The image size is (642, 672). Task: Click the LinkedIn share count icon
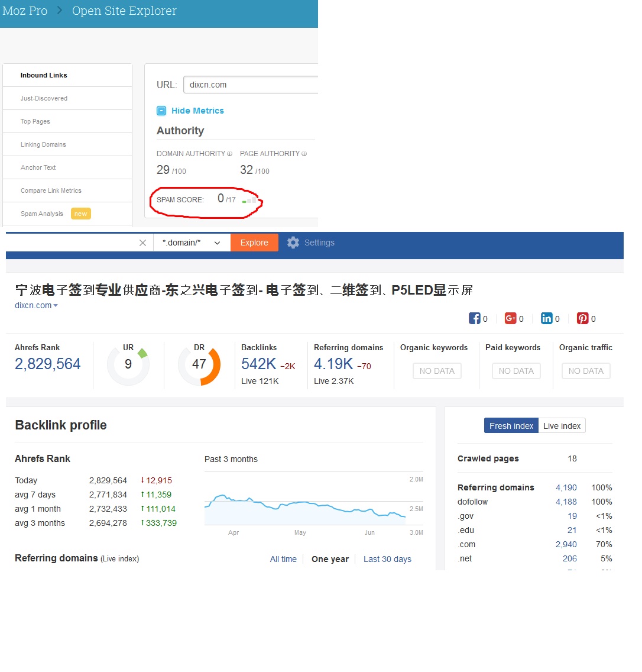[546, 318]
